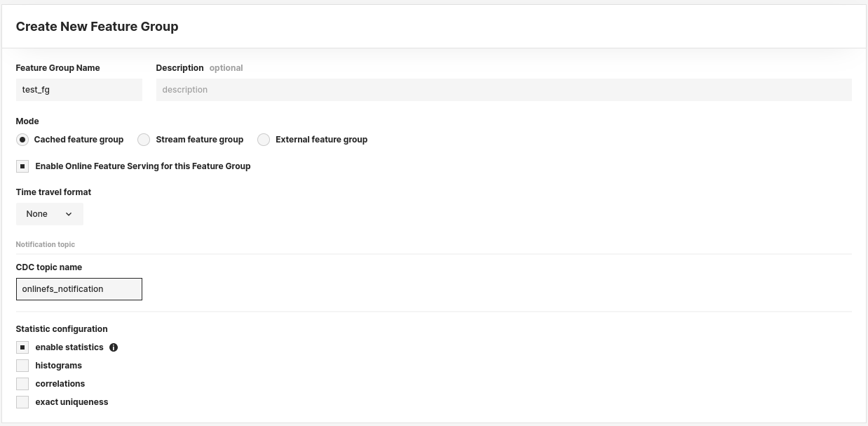Image resolution: width=868 pixels, height=426 pixels.
Task: Select the Stream feature group mode
Action: [x=144, y=140]
